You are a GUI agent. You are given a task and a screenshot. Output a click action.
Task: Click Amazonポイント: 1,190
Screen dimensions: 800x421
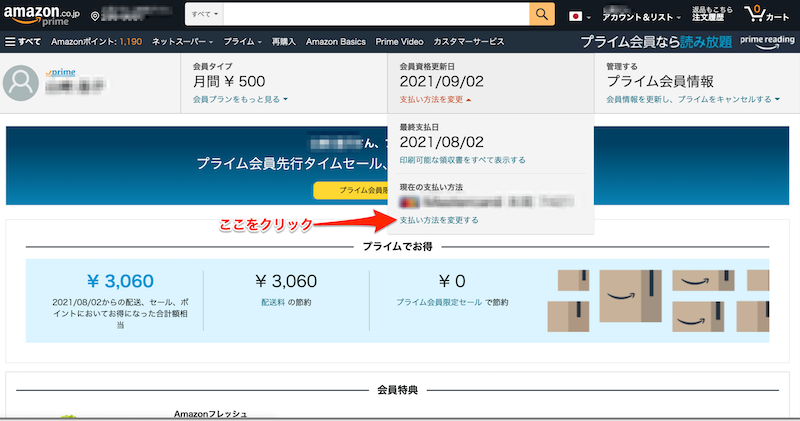pyautogui.click(x=96, y=42)
